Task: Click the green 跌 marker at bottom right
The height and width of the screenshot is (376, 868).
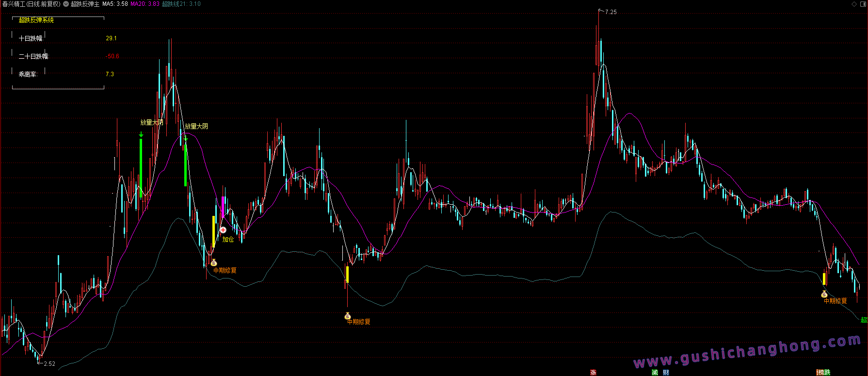Action: pos(827,372)
